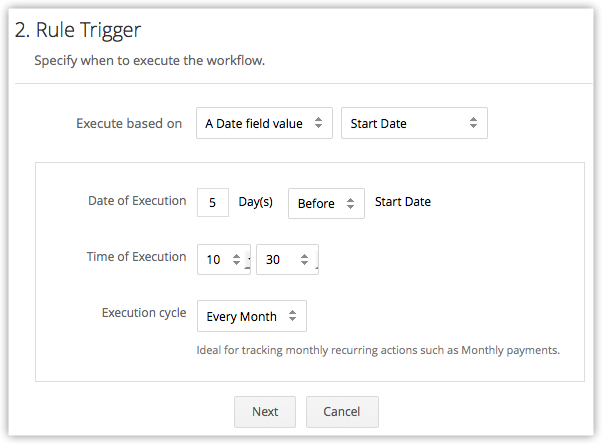Open the 'A Date field value' dropdown

(x=263, y=124)
